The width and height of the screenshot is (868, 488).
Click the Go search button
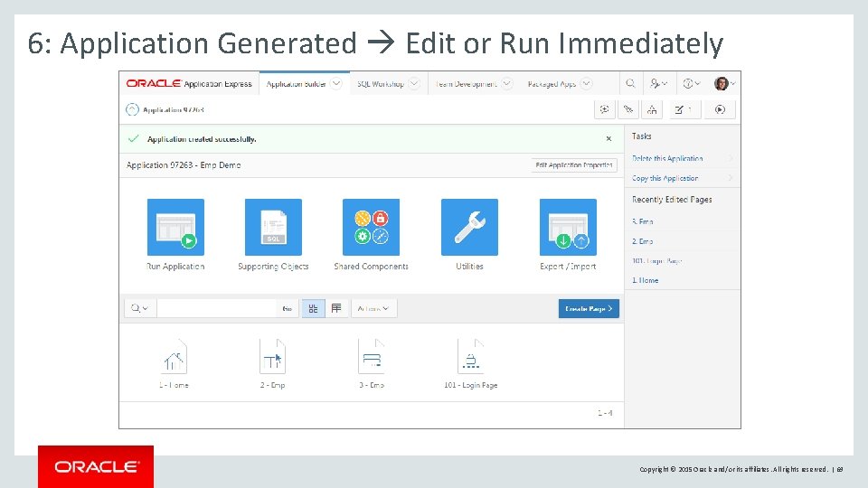[288, 309]
